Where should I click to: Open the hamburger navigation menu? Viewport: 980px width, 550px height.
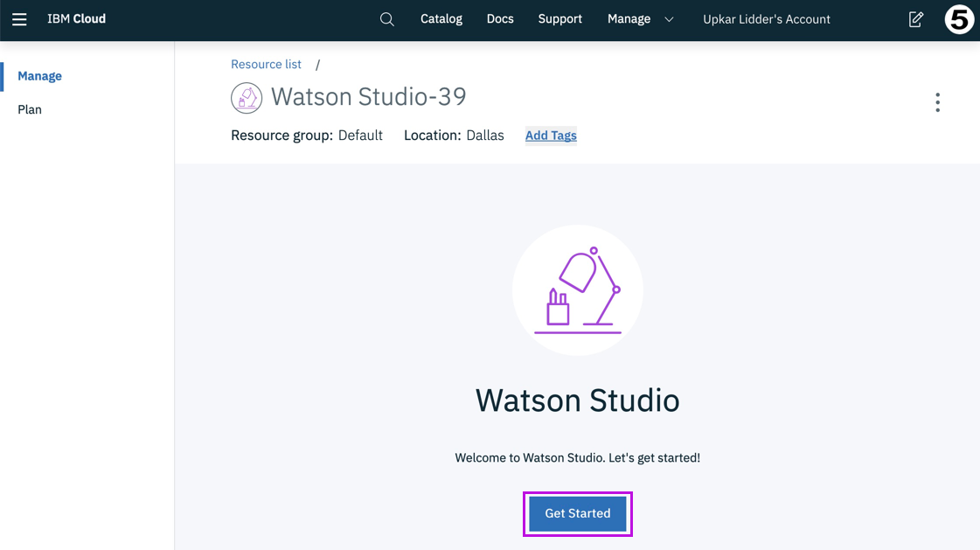point(19,19)
